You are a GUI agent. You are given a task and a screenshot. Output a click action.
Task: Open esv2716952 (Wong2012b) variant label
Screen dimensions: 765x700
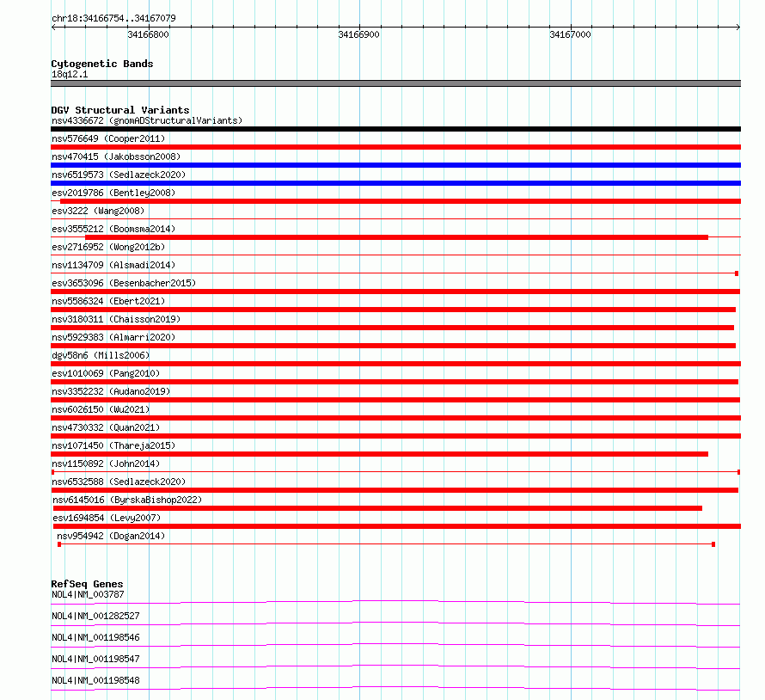108,247
